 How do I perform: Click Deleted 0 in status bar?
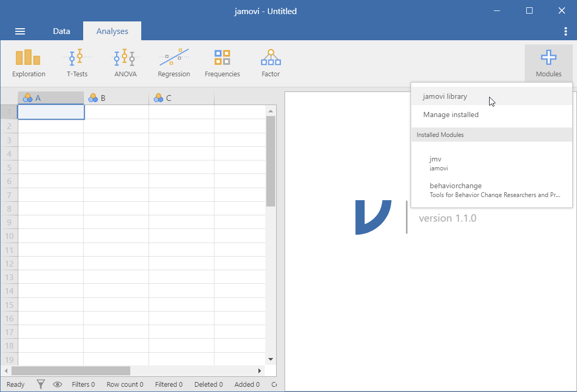click(208, 384)
